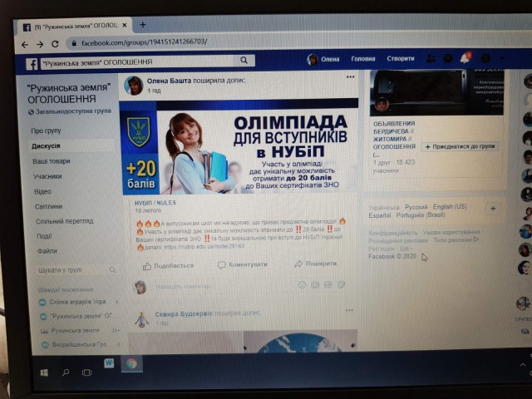Image resolution: width=532 pixels, height=399 pixels.
Task: Open Сквира Будсервіс profile link
Action: 184,314
